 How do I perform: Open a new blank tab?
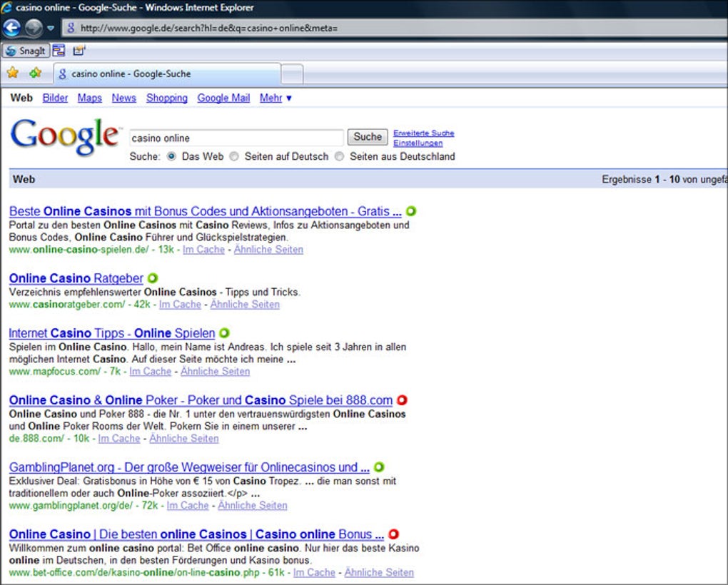[x=293, y=74]
